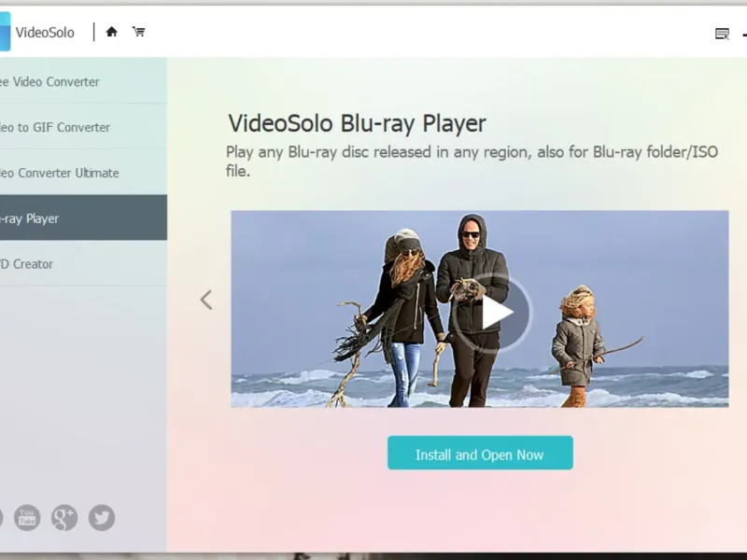The image size is (747, 560).
Task: Select Video to GIF Converter item
Action: pos(83,127)
